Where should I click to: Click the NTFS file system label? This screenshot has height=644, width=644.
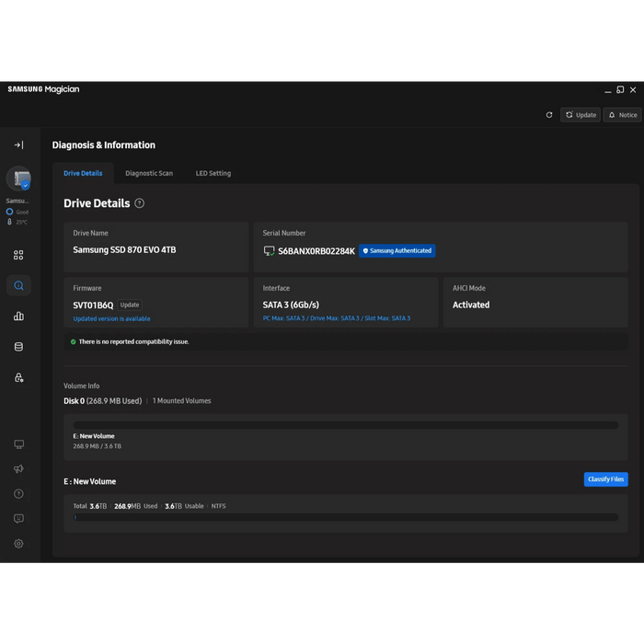pos(219,506)
